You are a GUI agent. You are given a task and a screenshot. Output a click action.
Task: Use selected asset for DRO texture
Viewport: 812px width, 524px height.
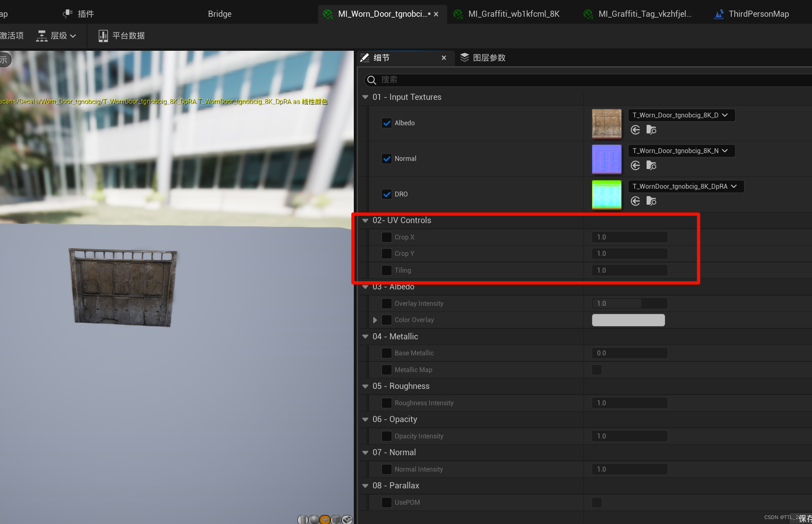click(636, 201)
